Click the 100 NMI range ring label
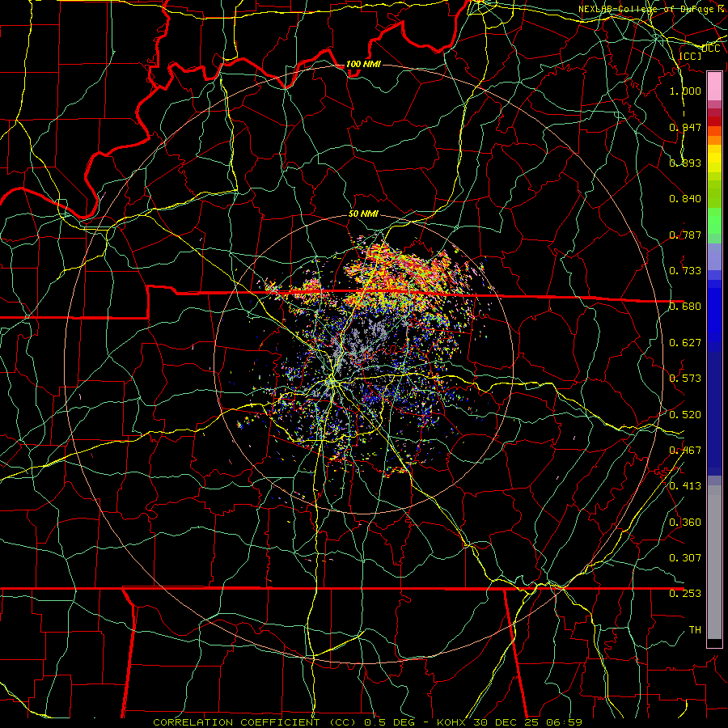Viewport: 728px width, 728px height. click(363, 64)
